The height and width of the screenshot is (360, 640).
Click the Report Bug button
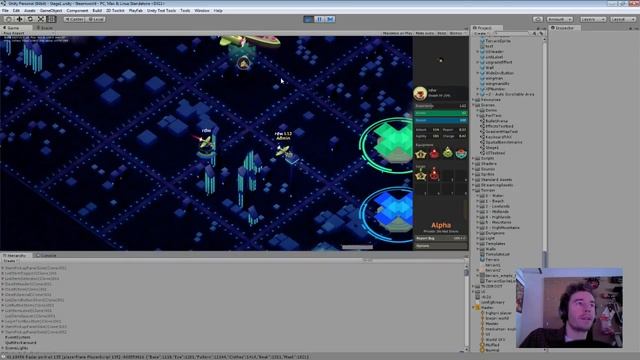[441, 238]
